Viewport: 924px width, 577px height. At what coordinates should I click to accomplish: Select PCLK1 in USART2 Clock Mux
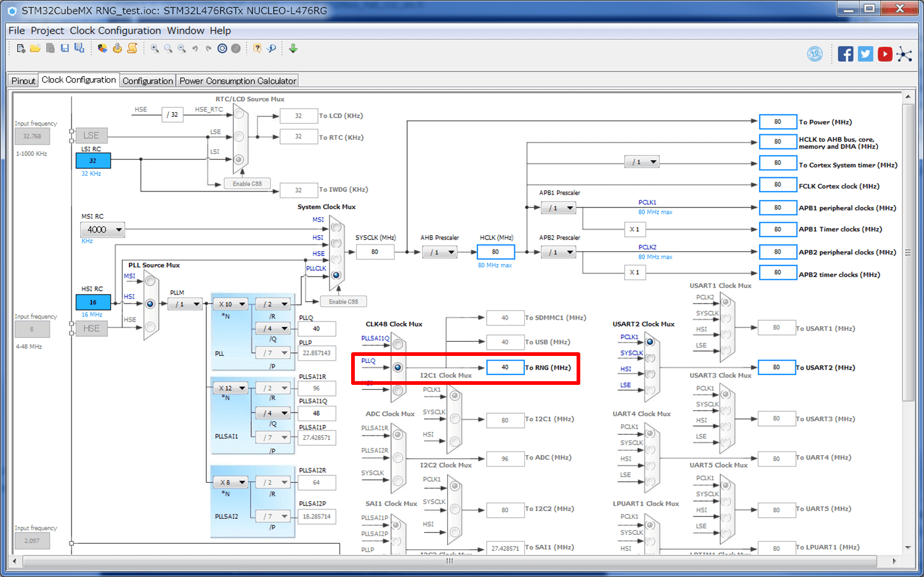[x=650, y=341]
